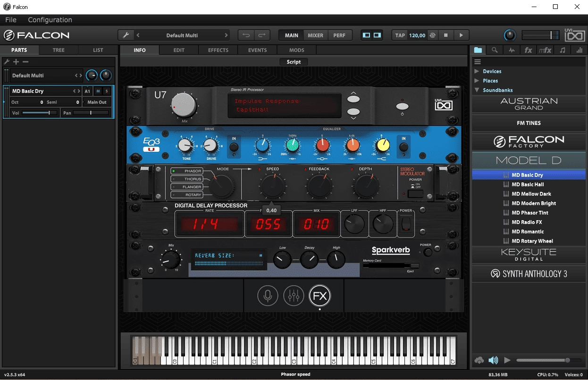The image size is (588, 380).
Task: Switch to the LIST tab
Action: click(x=98, y=50)
